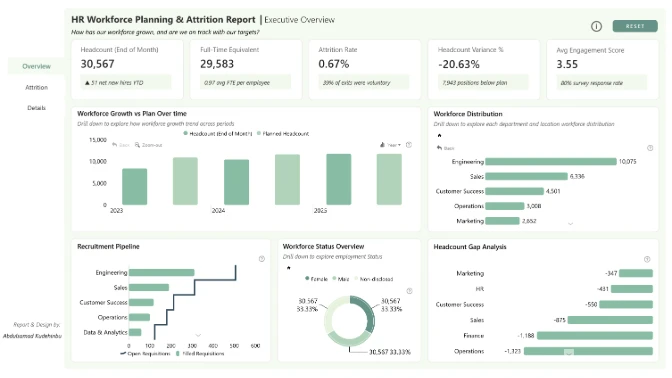The image size is (672, 378).
Task: Toggle Female legend entry in status donut
Action: pos(316,279)
